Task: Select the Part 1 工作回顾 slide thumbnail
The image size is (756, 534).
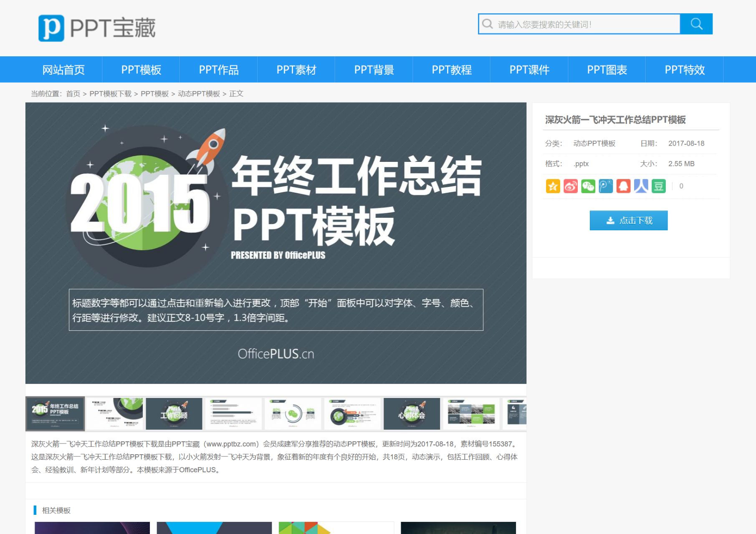Action: [x=174, y=414]
